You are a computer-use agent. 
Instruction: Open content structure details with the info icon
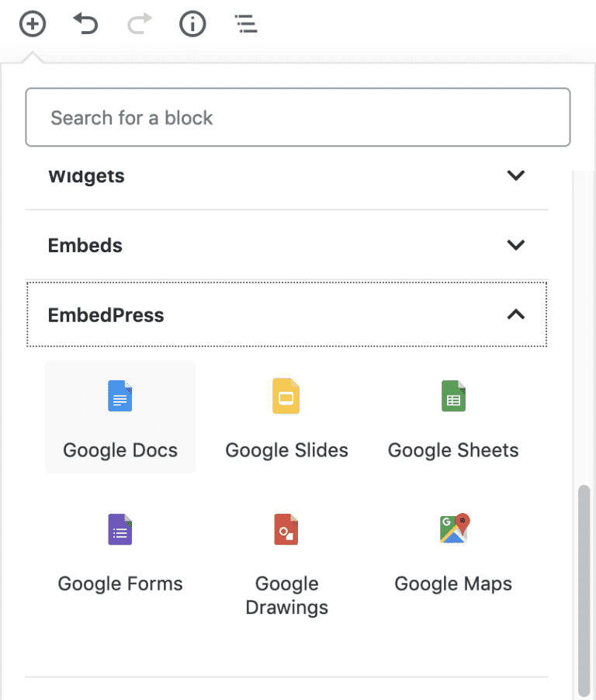coord(192,24)
